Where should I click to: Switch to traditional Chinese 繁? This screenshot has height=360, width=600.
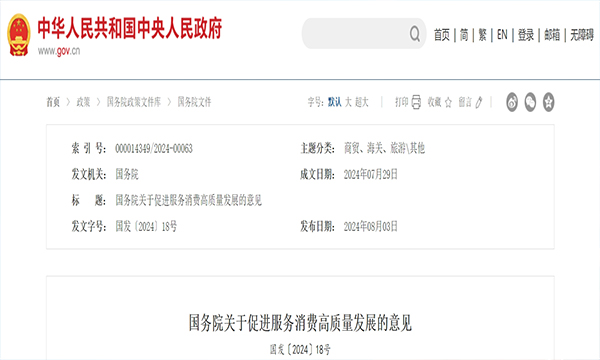[483, 35]
